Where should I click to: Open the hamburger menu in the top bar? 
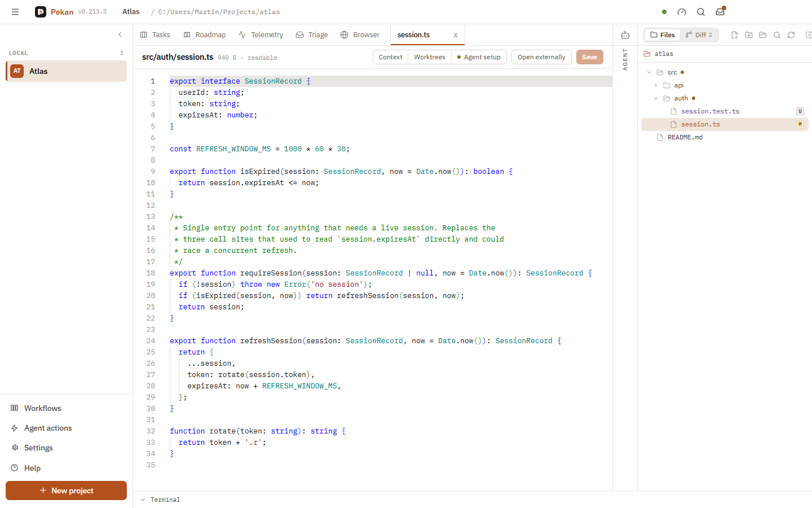point(15,12)
